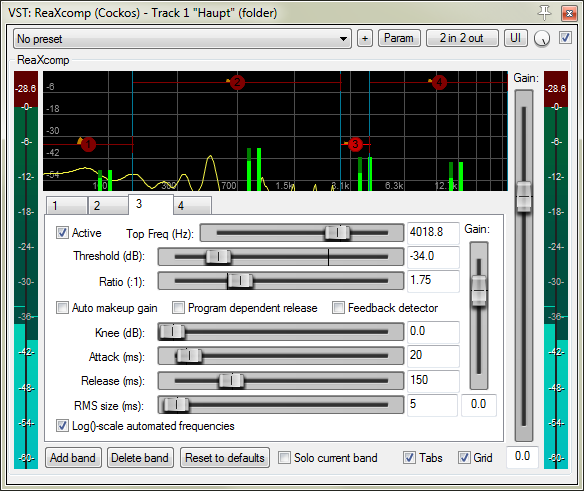Toggle Log()-scale automated frequencies
584x491 pixels.
coord(62,425)
